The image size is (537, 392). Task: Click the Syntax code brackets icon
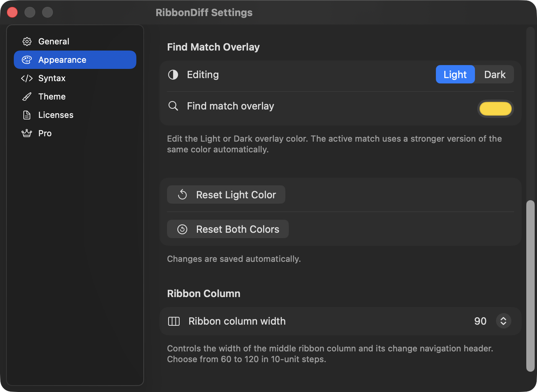[x=27, y=78]
